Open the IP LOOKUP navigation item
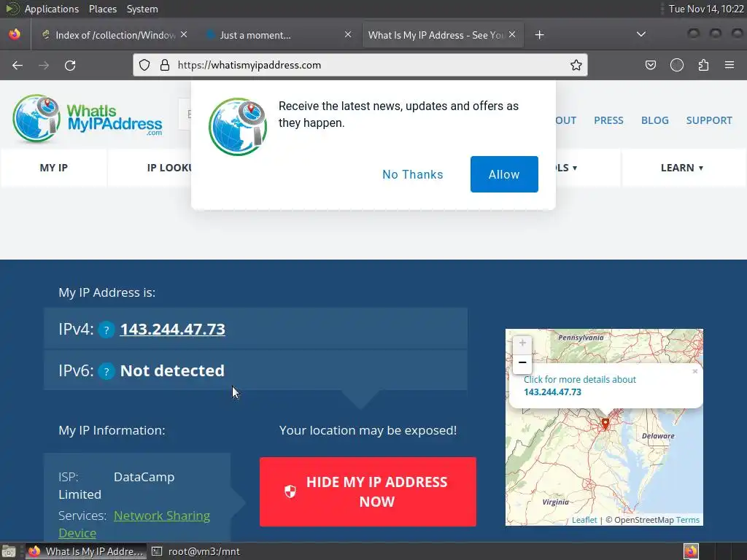This screenshot has width=747, height=560. pyautogui.click(x=169, y=168)
